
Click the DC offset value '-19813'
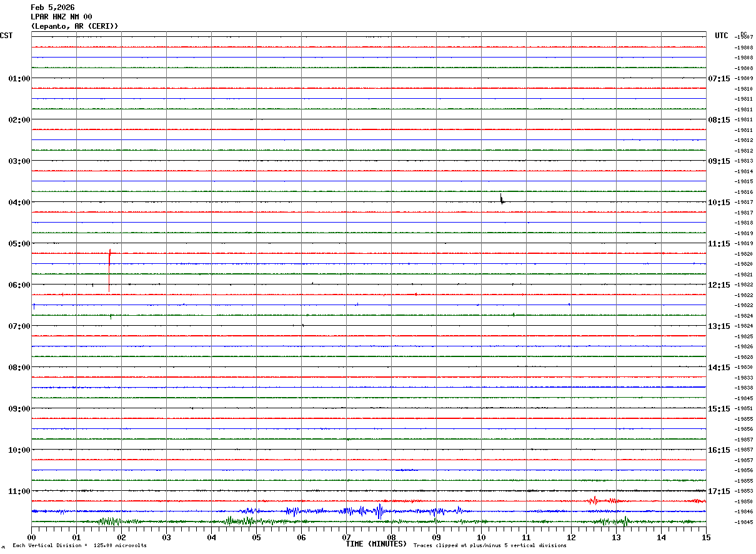pyautogui.click(x=744, y=161)
